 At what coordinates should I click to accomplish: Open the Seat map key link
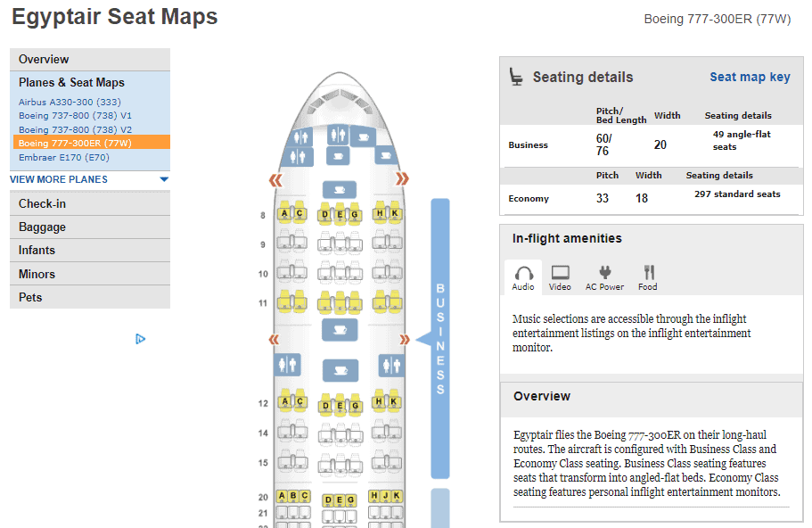(750, 77)
